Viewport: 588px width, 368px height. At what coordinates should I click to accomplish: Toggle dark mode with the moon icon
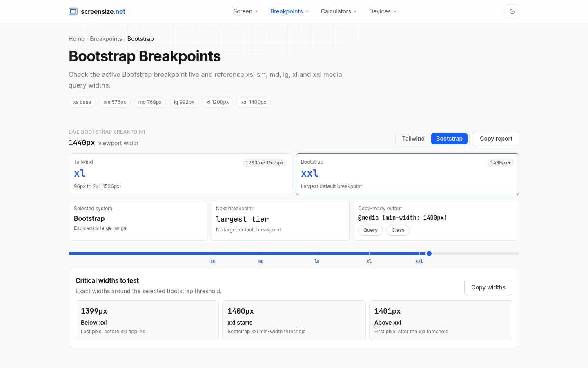click(512, 11)
